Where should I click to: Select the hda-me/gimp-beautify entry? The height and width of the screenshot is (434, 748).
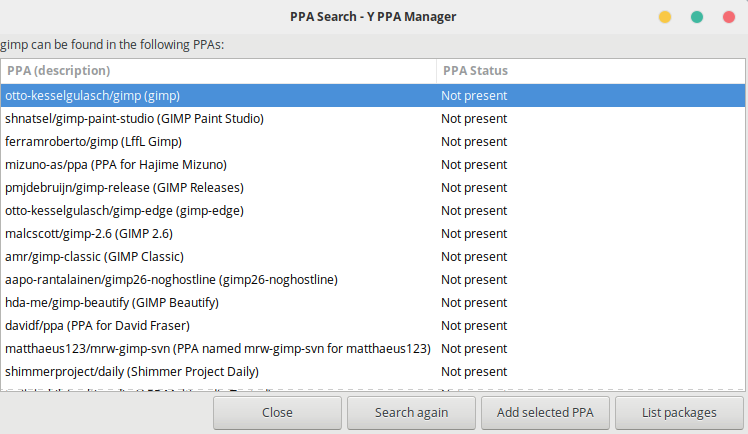coord(373,302)
